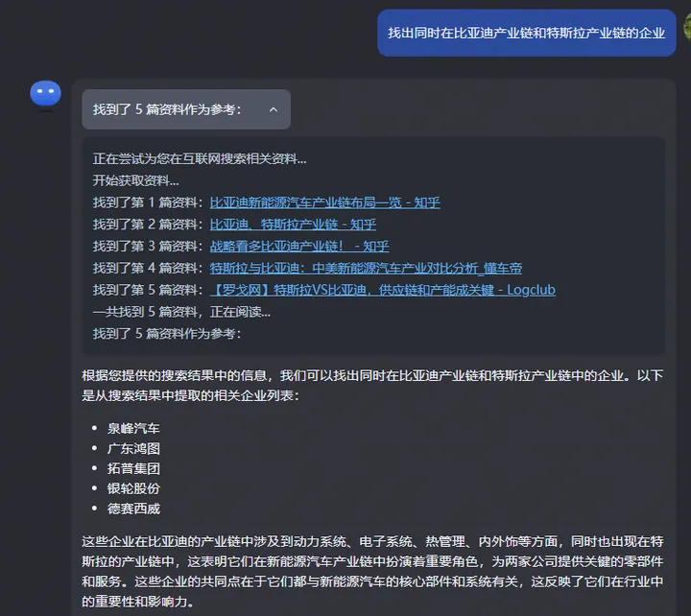This screenshot has height=616, width=691.
Task: Click the user message bubble '找出同时在比亚迪产业链…'
Action: (527, 33)
